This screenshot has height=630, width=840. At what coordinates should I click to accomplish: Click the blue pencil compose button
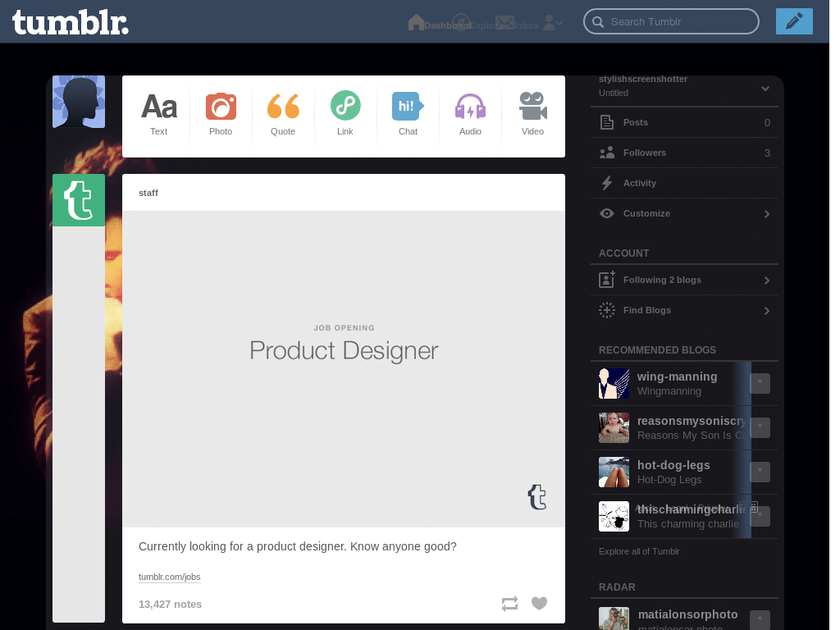point(794,21)
